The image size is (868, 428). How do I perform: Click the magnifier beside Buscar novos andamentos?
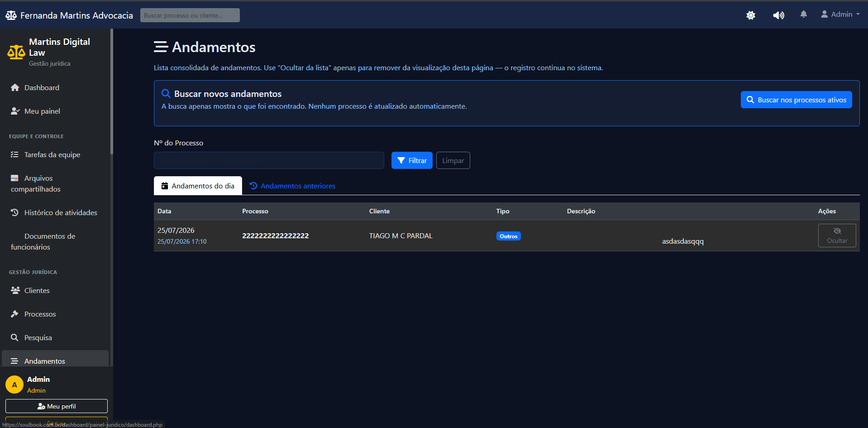166,93
